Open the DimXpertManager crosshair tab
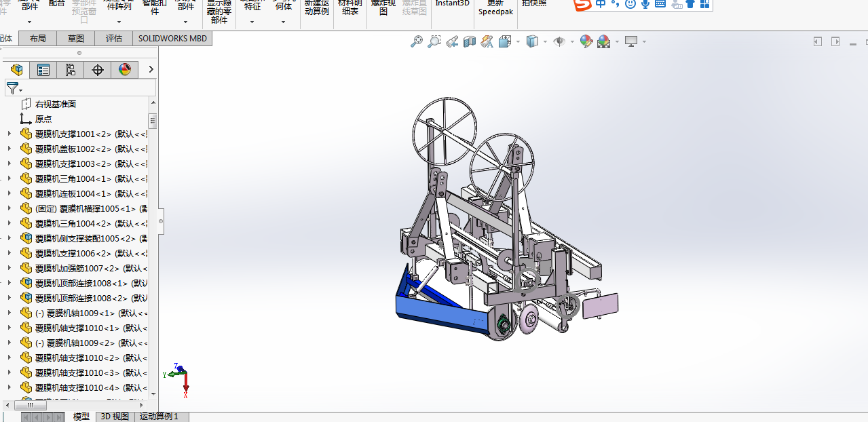This screenshot has width=868, height=422. pos(98,70)
